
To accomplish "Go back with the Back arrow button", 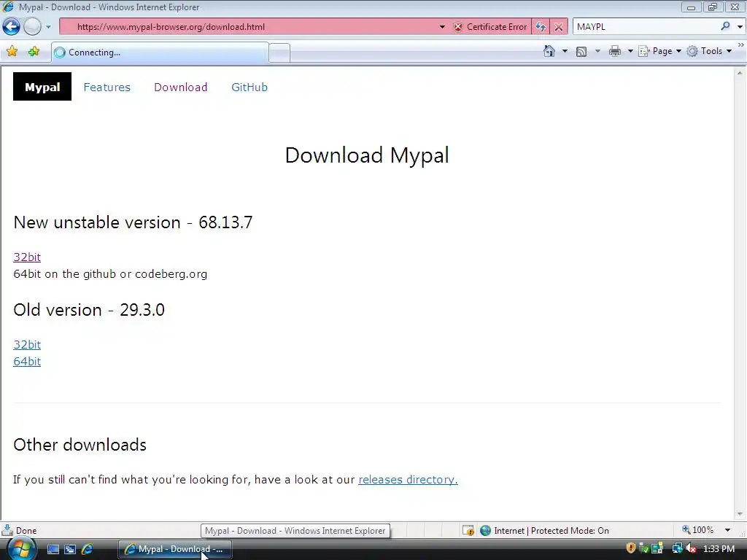I will pos(12,27).
